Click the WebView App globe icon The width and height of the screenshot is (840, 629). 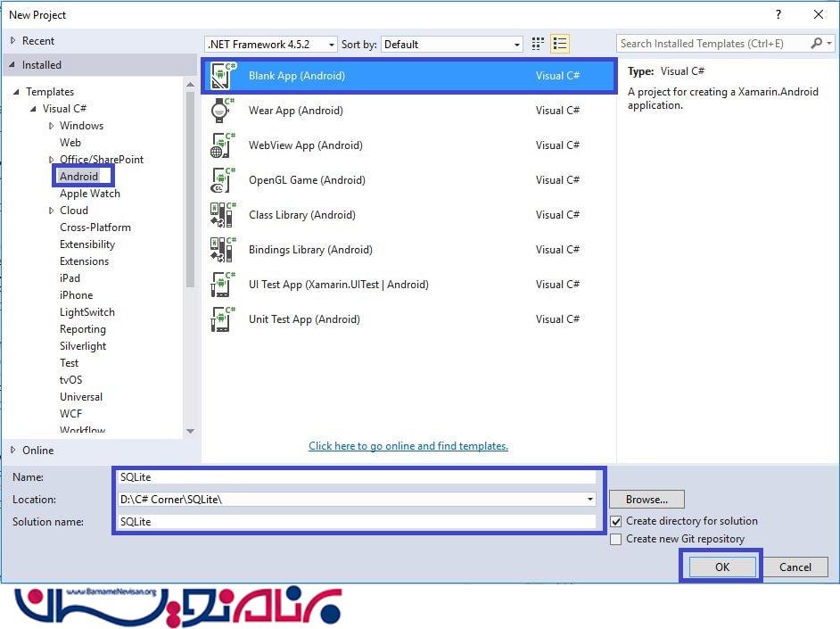(x=221, y=145)
